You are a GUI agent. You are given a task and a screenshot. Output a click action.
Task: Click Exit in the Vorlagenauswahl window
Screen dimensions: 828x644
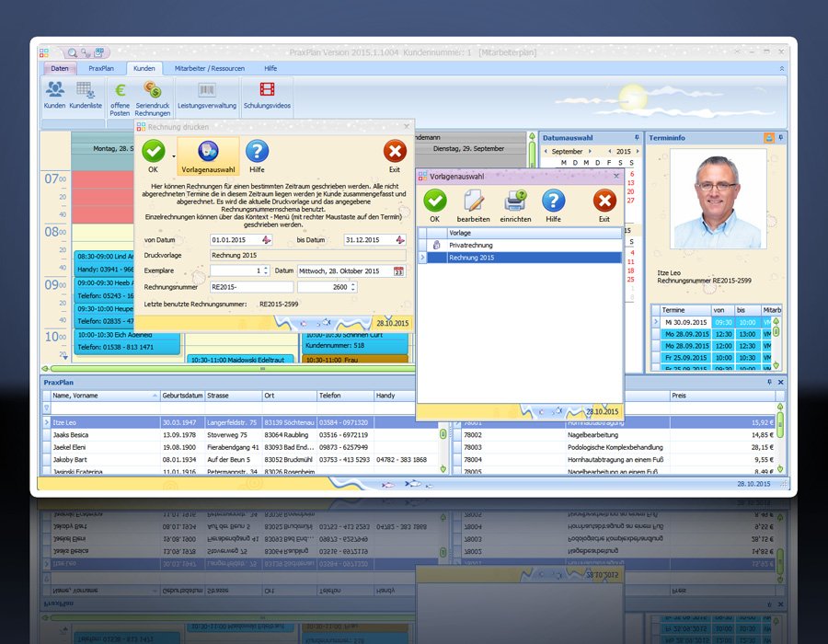pos(604,206)
